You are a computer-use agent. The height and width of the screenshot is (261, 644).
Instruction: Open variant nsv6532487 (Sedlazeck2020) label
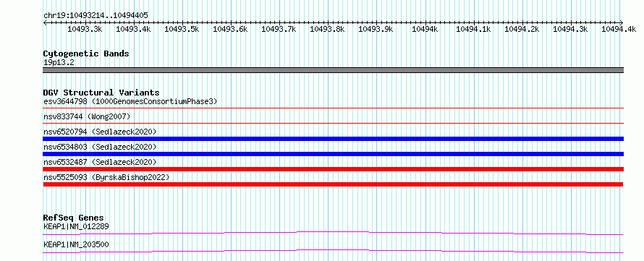100,162
